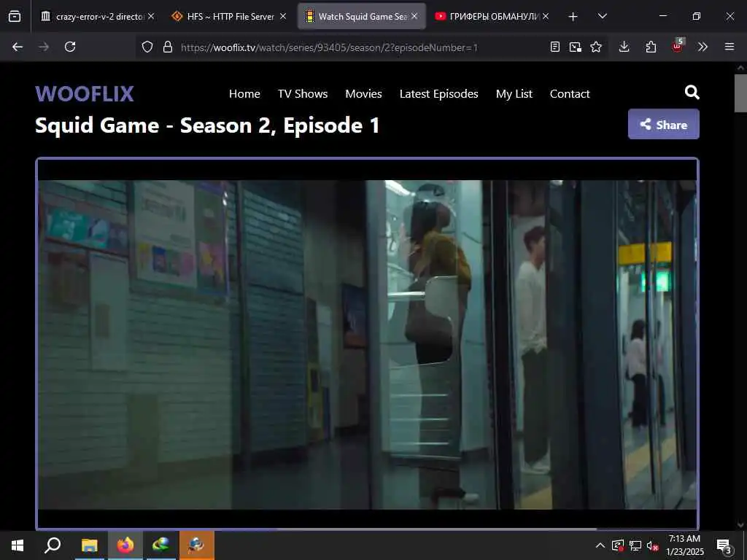Viewport: 747px width, 560px height.
Task: Open Latest Episodes page
Action: click(x=438, y=94)
